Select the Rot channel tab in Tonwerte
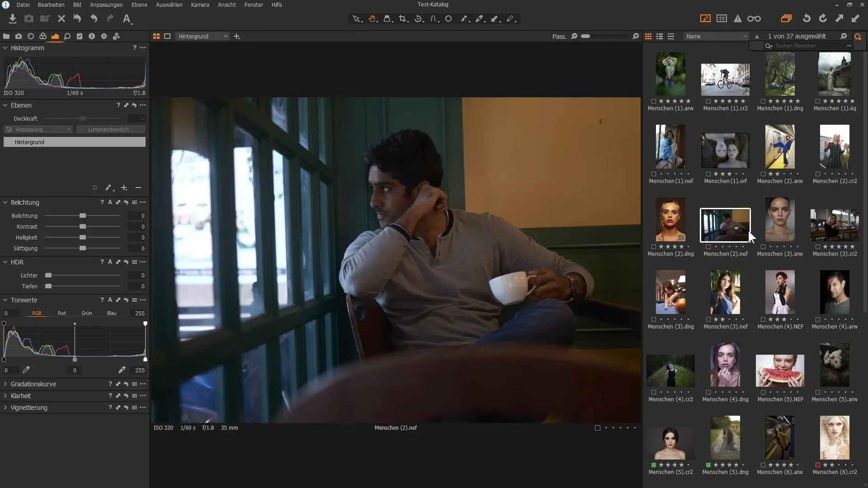 click(x=62, y=313)
